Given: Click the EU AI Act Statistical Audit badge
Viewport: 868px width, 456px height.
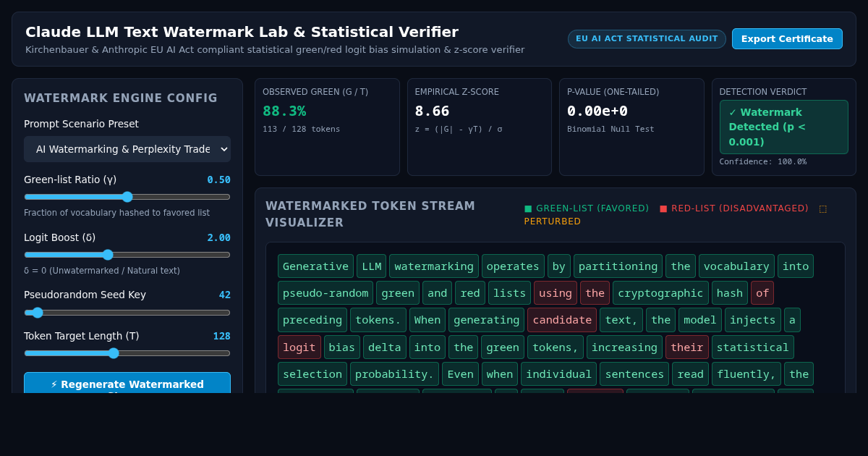Looking at the screenshot, I should click(647, 39).
